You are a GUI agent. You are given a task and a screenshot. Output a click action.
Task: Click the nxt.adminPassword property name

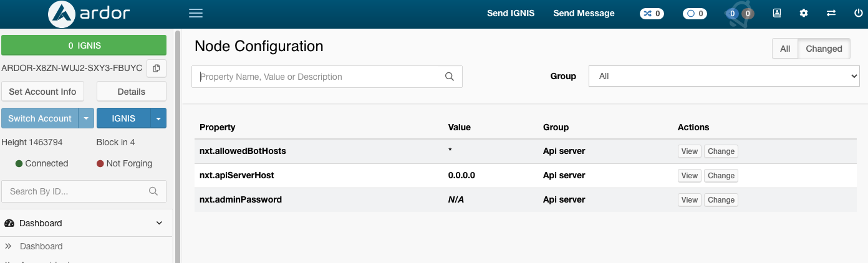coord(241,199)
